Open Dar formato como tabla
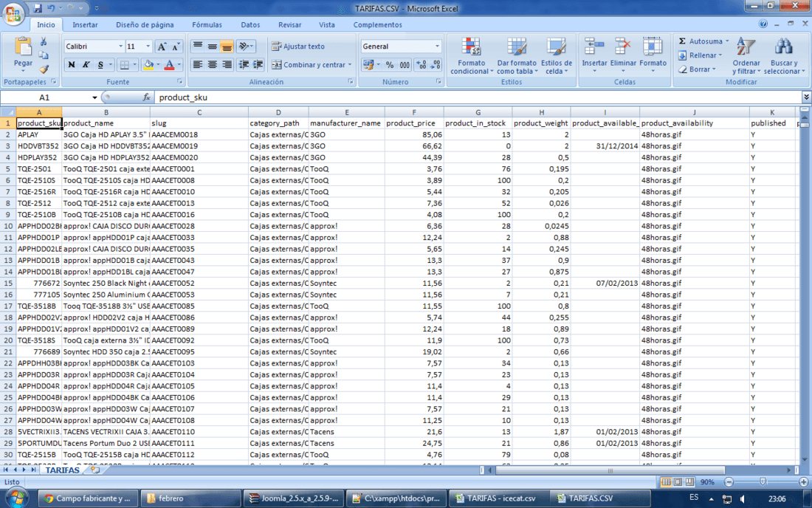Viewport: 812px width, 508px height. 517,56
